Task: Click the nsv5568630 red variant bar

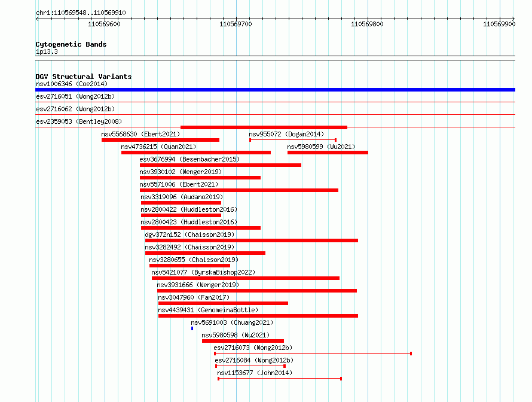Action: point(160,140)
